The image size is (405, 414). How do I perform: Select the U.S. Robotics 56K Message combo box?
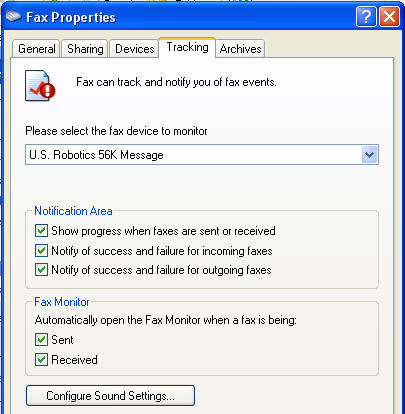[x=202, y=155]
